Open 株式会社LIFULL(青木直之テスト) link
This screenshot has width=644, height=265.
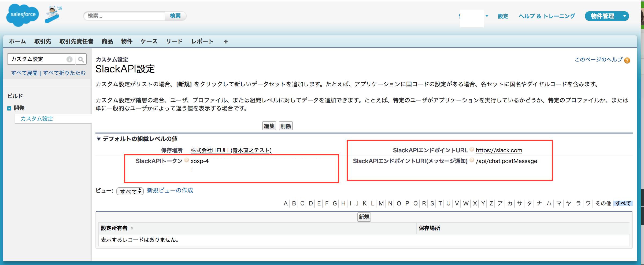[x=231, y=150]
